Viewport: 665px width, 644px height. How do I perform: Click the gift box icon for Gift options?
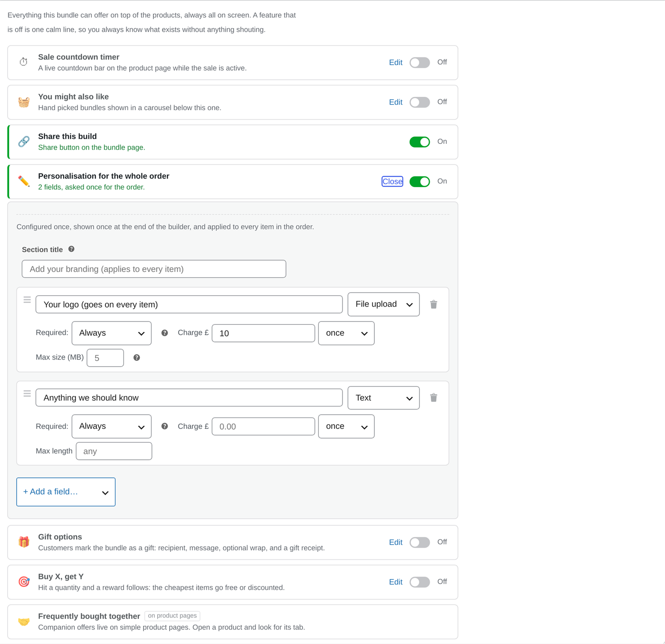point(24,542)
